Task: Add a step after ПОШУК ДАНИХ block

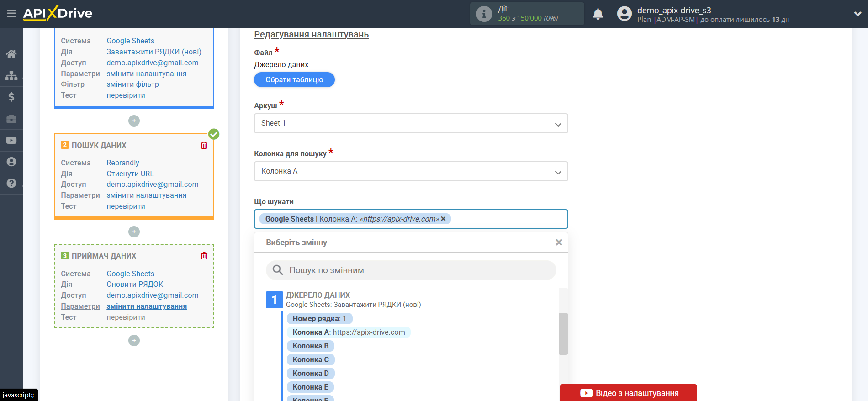Action: (x=134, y=232)
